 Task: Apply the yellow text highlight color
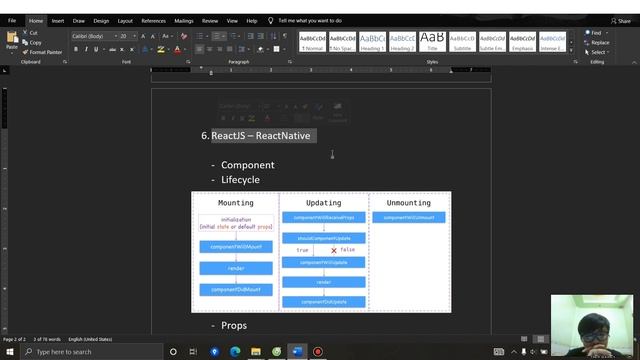click(x=161, y=49)
